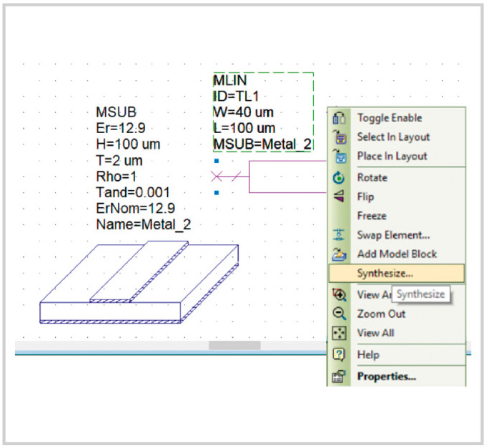This screenshot has height=448, width=486.
Task: Click the Flip icon in context menu
Action: tap(340, 196)
